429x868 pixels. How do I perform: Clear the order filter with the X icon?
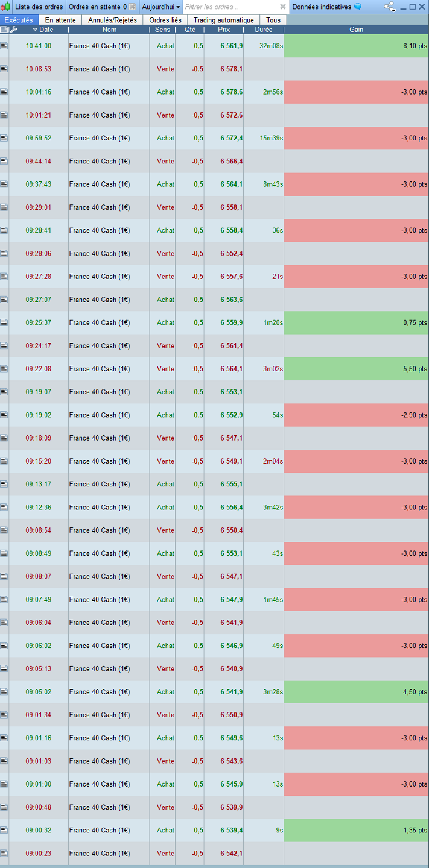coord(283,7)
